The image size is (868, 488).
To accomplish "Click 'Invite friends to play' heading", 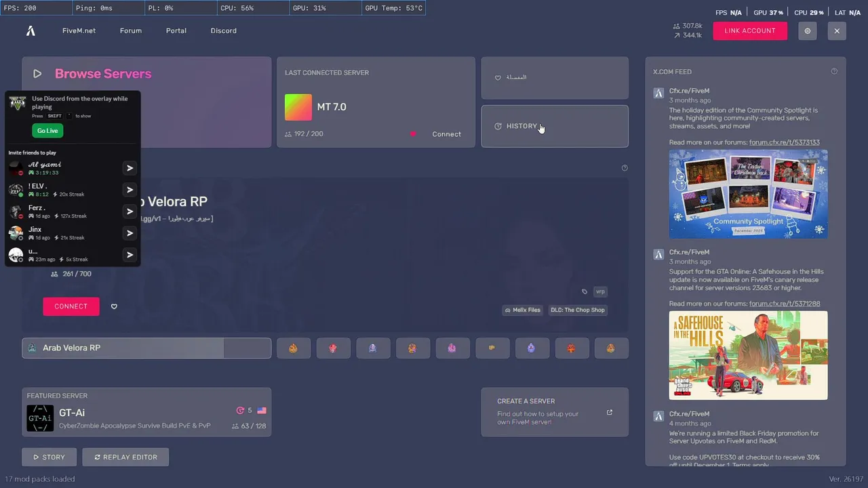I will click(x=32, y=153).
